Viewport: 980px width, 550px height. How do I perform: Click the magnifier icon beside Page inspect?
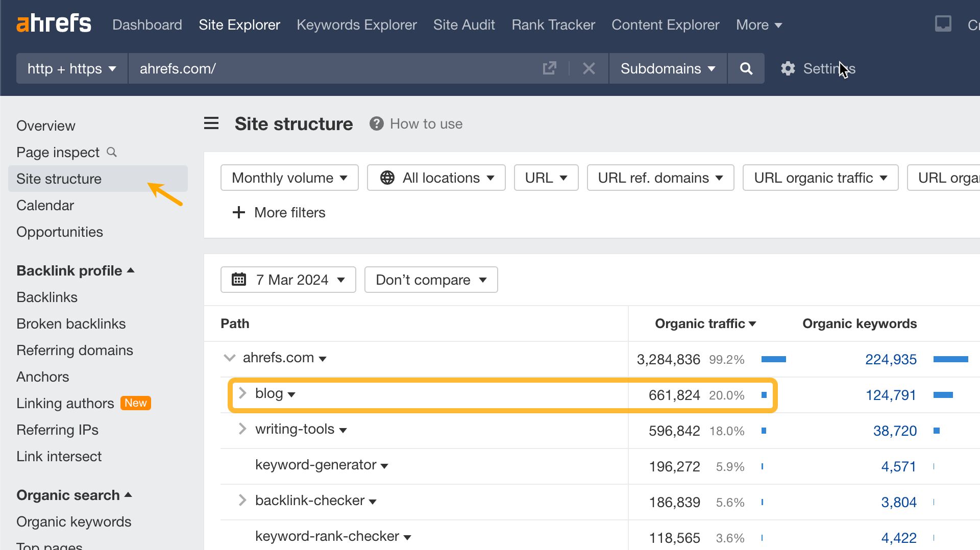111,152
